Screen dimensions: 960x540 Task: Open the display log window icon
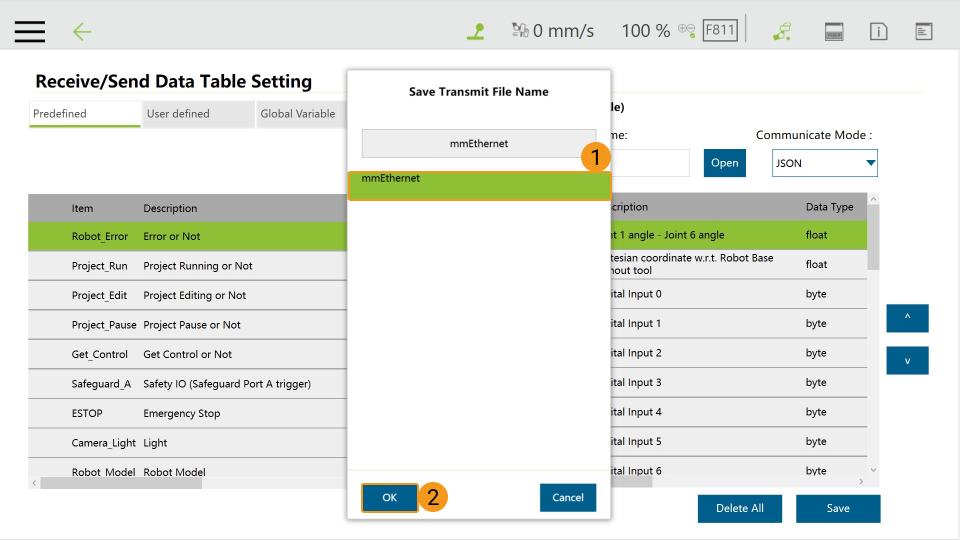924,31
